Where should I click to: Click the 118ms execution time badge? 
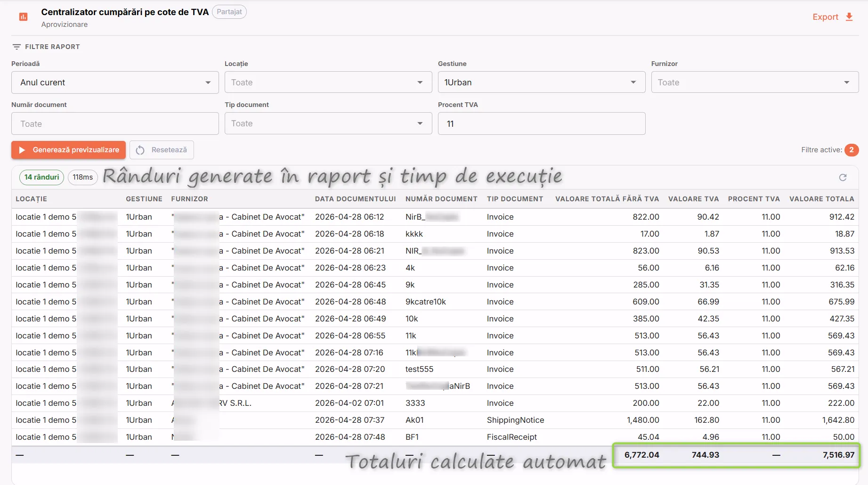click(x=83, y=177)
